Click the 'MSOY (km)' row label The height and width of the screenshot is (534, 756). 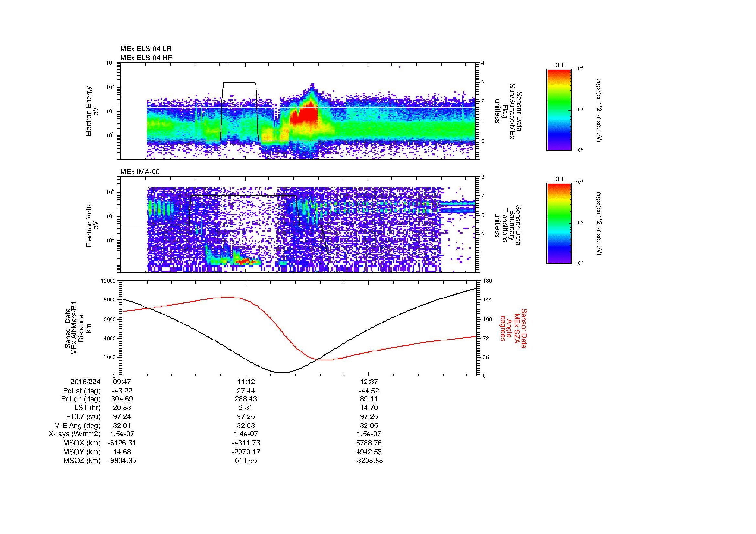point(82,452)
